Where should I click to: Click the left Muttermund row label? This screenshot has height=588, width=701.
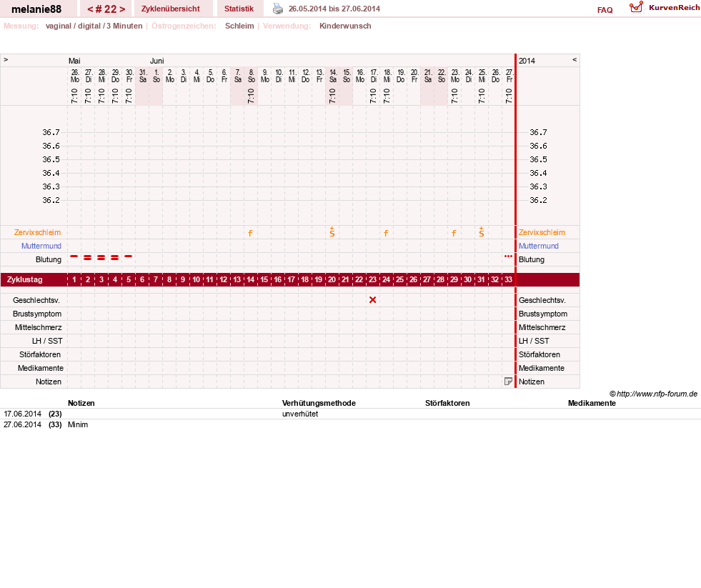(x=41, y=246)
